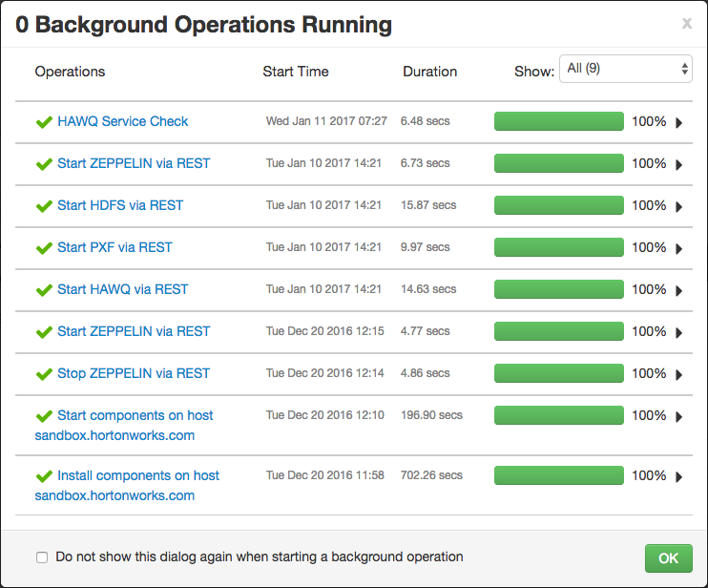Image resolution: width=708 pixels, height=588 pixels.
Task: Open the HAWQ Service Check operation link
Action: [122, 121]
